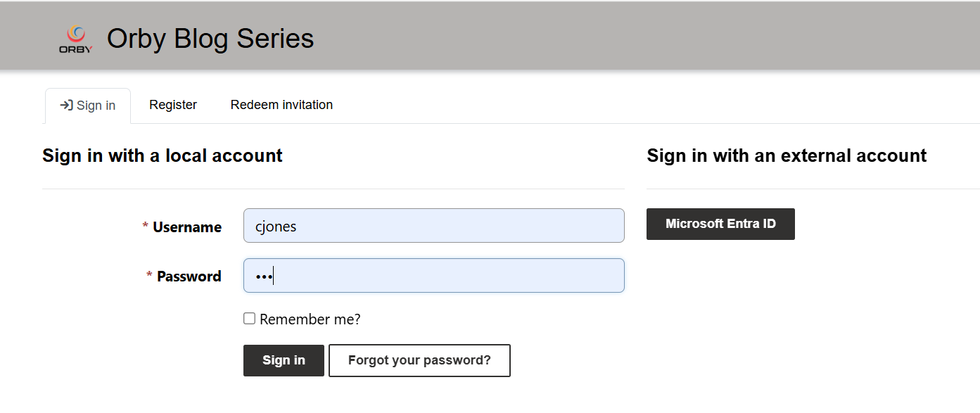
Task: Click the Password field label
Action: point(189,277)
